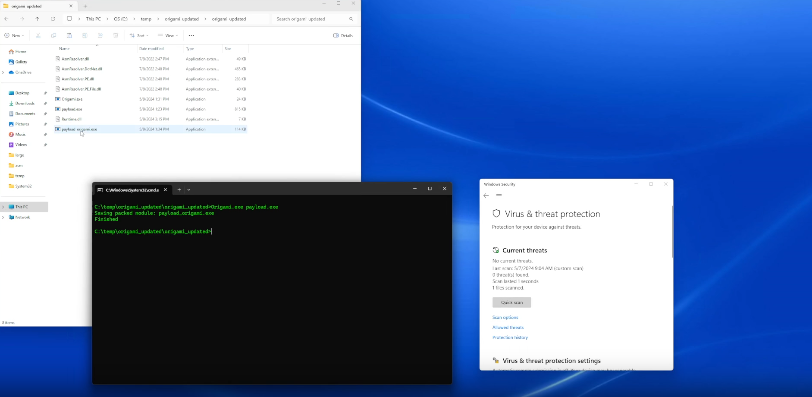Go forward in File Explorer navigation

click(x=22, y=19)
